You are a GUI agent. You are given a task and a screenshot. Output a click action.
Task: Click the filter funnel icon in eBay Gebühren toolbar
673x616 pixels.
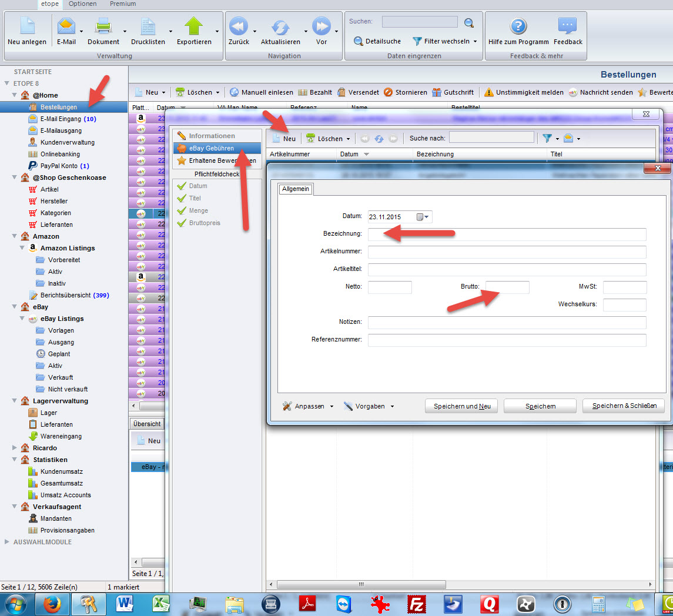coord(547,138)
